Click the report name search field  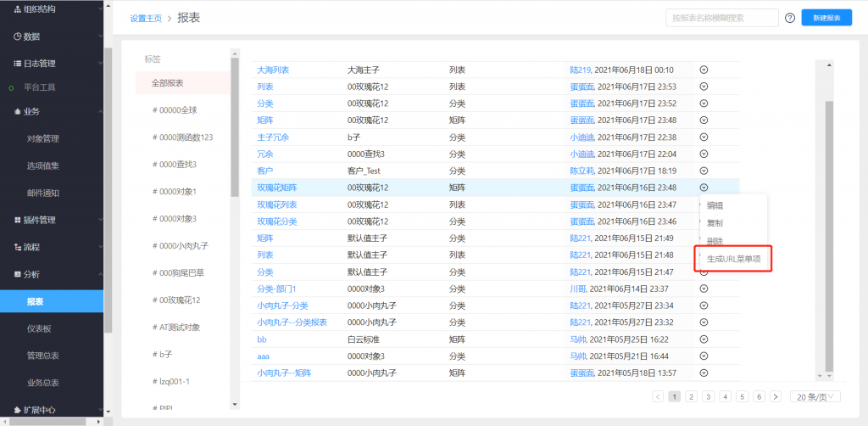[721, 18]
